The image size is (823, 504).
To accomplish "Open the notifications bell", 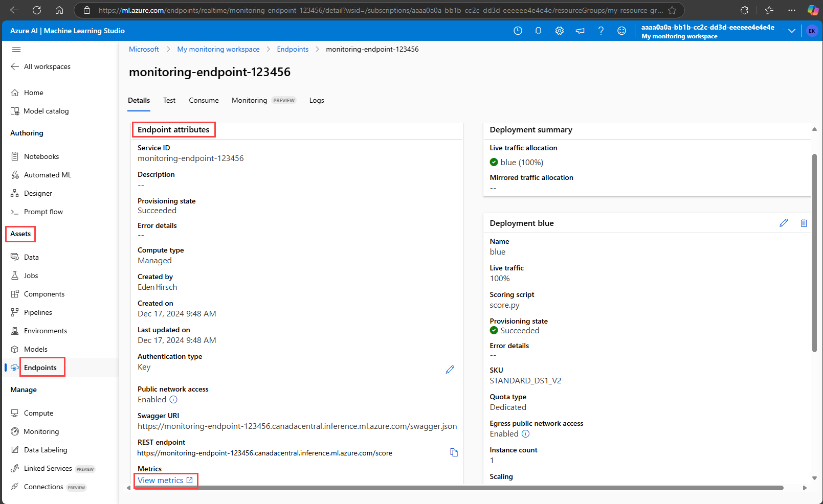I will [x=538, y=31].
